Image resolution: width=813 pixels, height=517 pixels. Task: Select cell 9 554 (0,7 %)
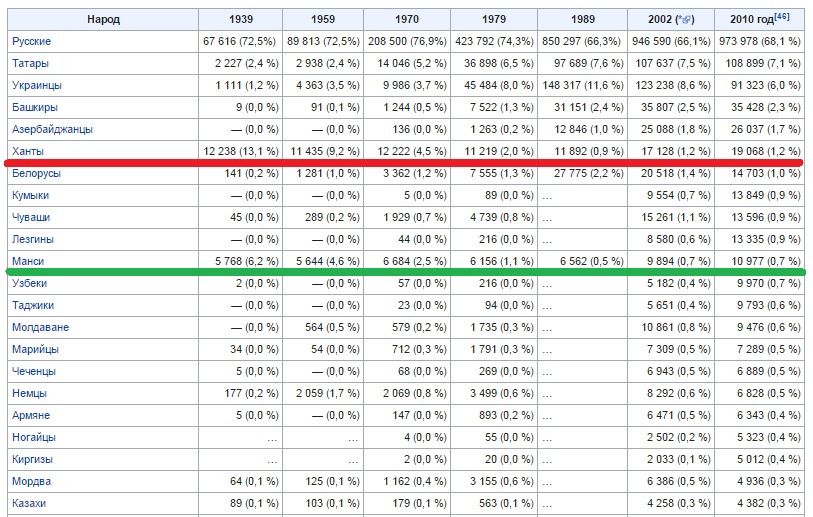(671, 195)
